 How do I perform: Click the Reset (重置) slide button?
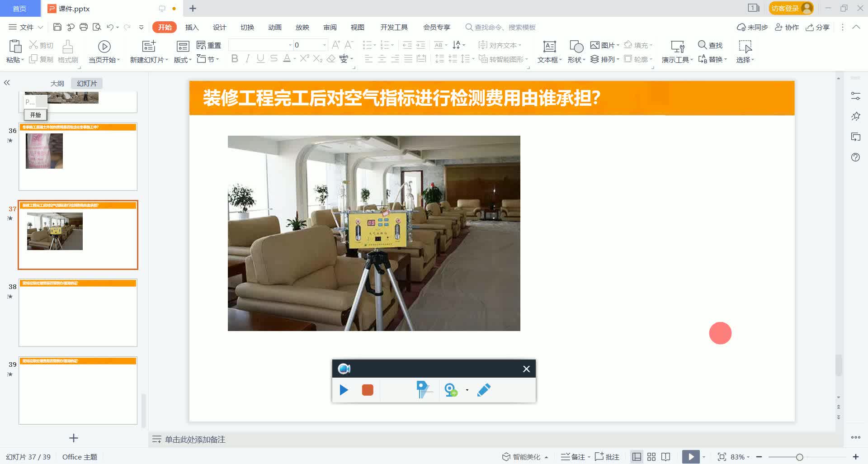click(209, 45)
